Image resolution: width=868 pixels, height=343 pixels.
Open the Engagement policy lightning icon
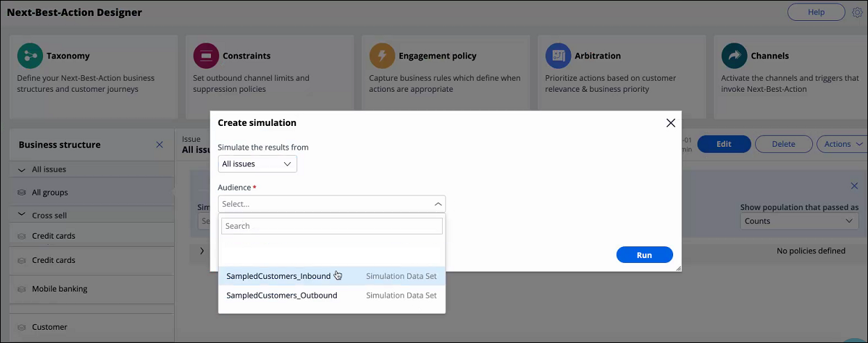[x=382, y=56]
